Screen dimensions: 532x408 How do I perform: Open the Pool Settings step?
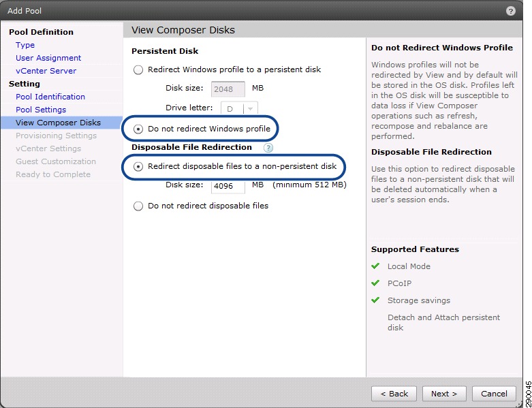[x=41, y=110]
